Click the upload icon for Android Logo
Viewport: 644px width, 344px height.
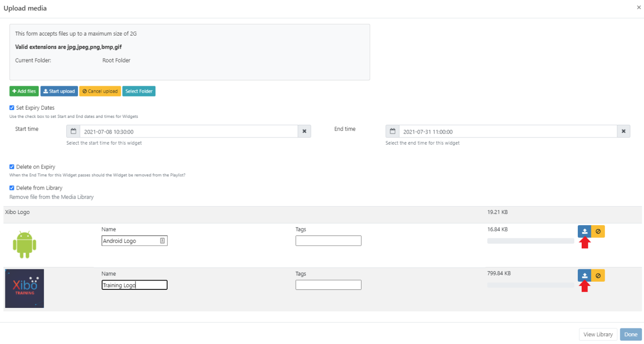[x=584, y=231]
